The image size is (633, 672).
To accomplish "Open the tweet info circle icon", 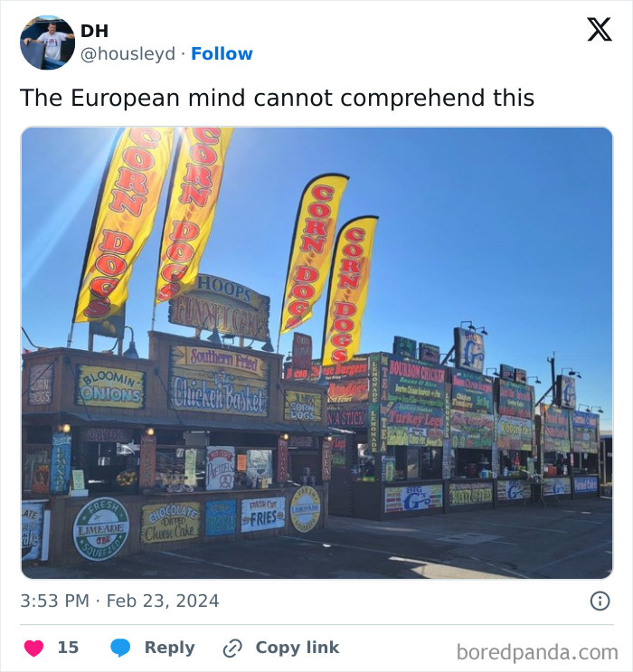I will click(x=600, y=601).
